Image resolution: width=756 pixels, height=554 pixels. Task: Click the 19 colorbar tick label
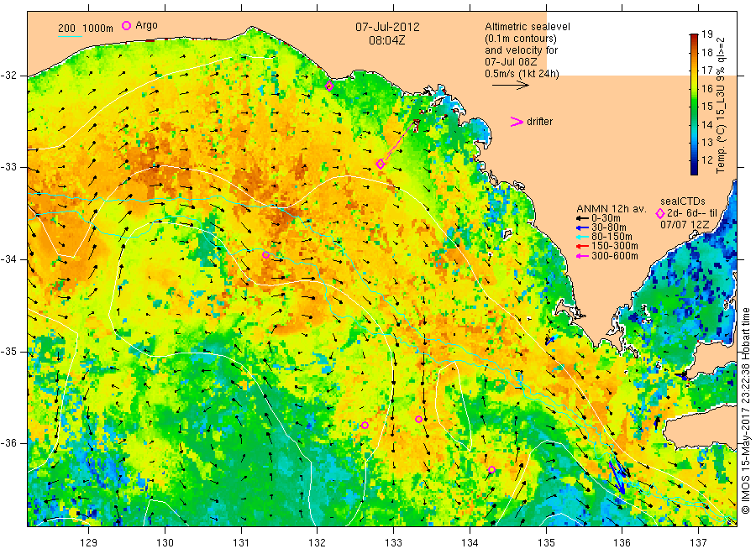pos(706,34)
